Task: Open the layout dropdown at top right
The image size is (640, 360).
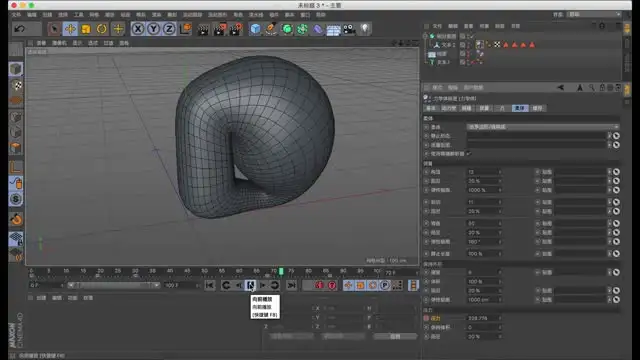Action: 594,14
